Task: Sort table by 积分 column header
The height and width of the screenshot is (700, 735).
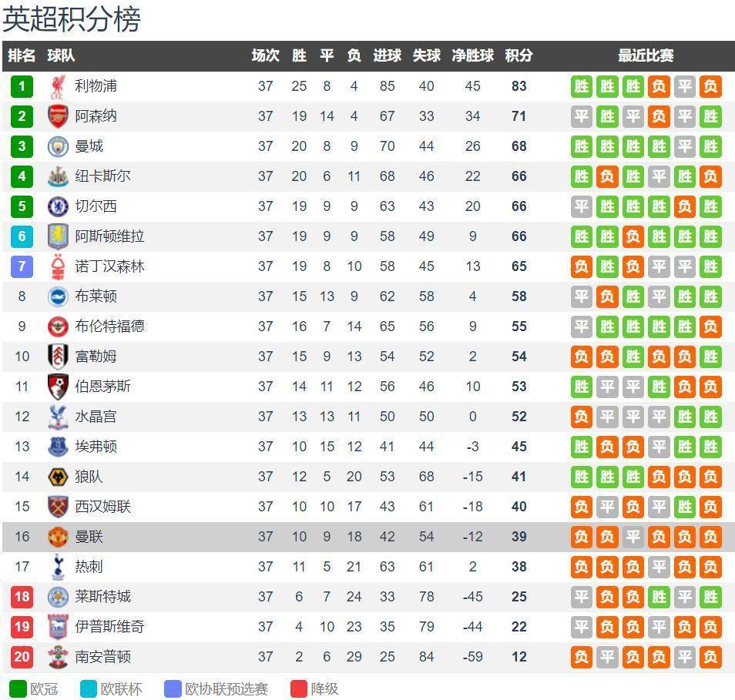Action: pos(519,55)
